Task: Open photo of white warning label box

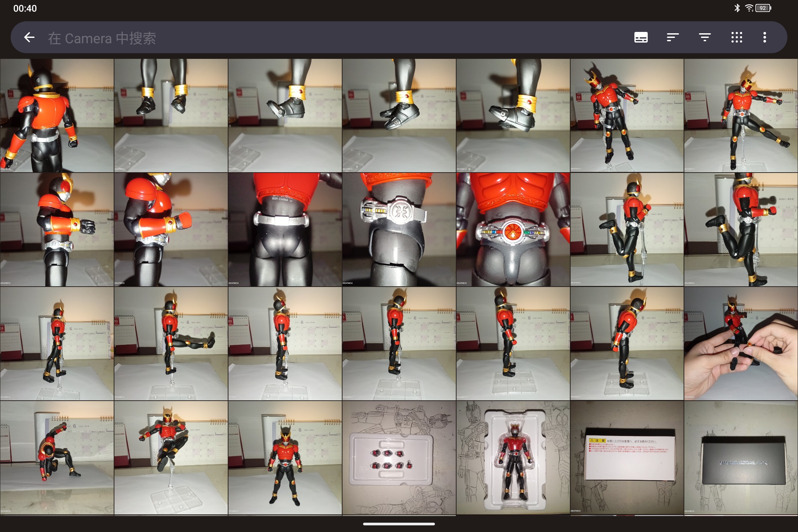Action: (627, 458)
